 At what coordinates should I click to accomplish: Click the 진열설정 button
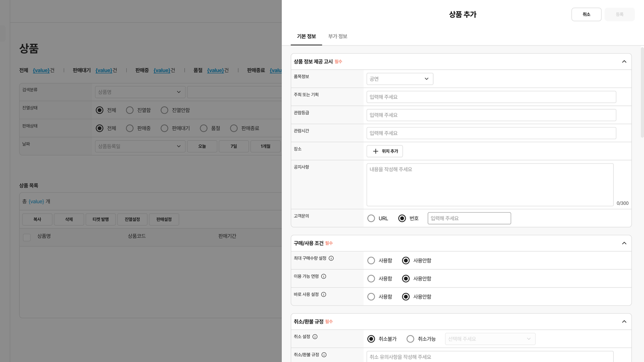132,219
